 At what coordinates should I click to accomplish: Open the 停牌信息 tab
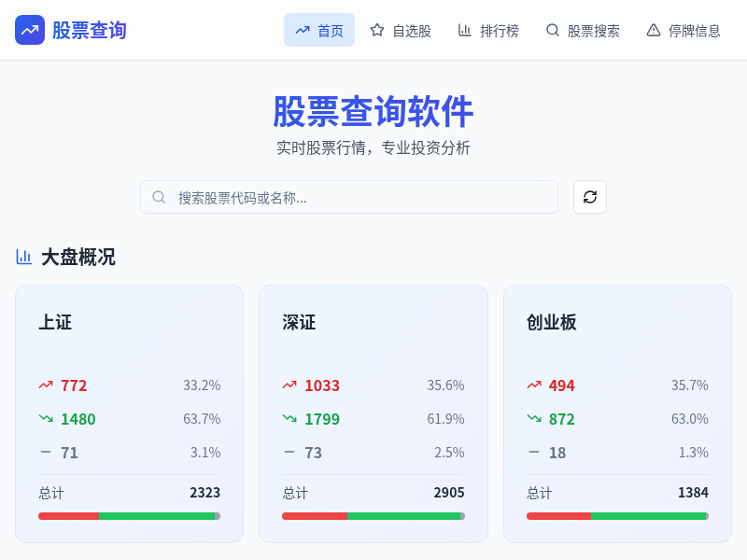(684, 30)
